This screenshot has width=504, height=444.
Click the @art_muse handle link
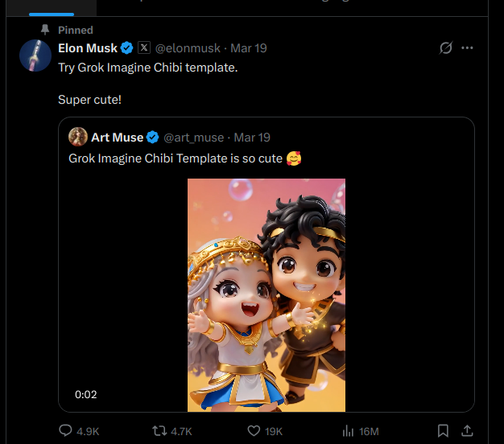(x=194, y=138)
